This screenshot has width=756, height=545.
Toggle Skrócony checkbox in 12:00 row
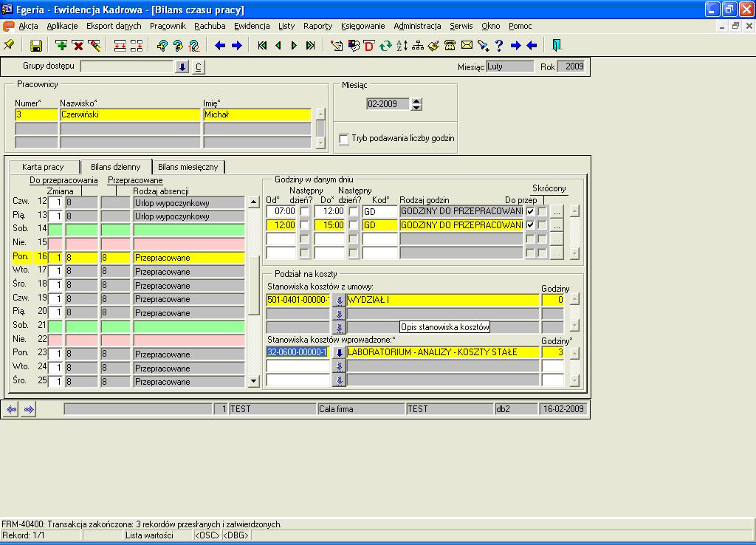coord(543,224)
